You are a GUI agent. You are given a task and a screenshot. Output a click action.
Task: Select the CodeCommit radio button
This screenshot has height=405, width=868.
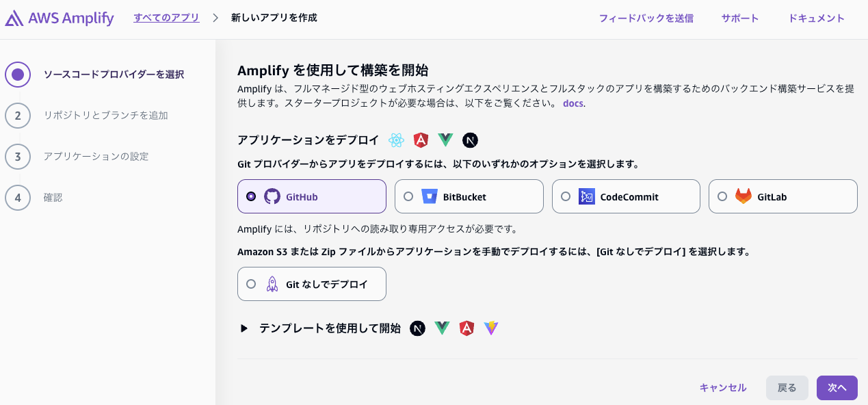[x=566, y=196]
